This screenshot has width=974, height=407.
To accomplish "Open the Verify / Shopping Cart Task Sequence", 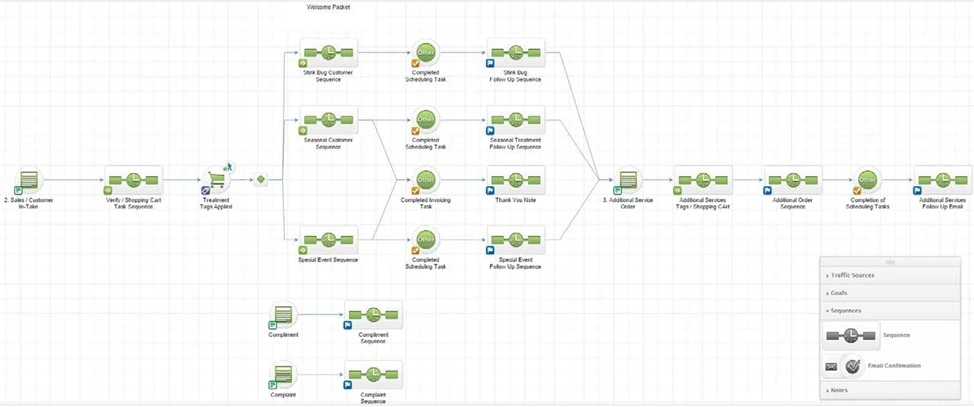I will (134, 180).
